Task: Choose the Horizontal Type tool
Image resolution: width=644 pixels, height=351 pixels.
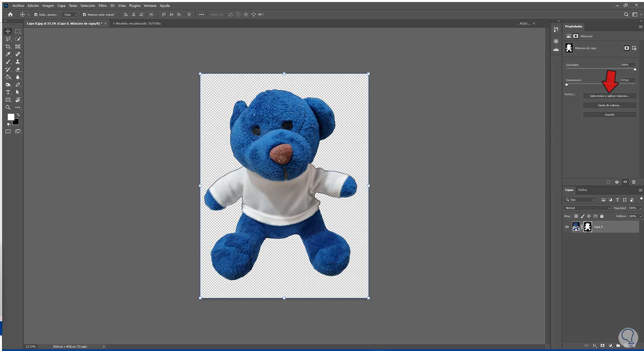Action: tap(8, 92)
